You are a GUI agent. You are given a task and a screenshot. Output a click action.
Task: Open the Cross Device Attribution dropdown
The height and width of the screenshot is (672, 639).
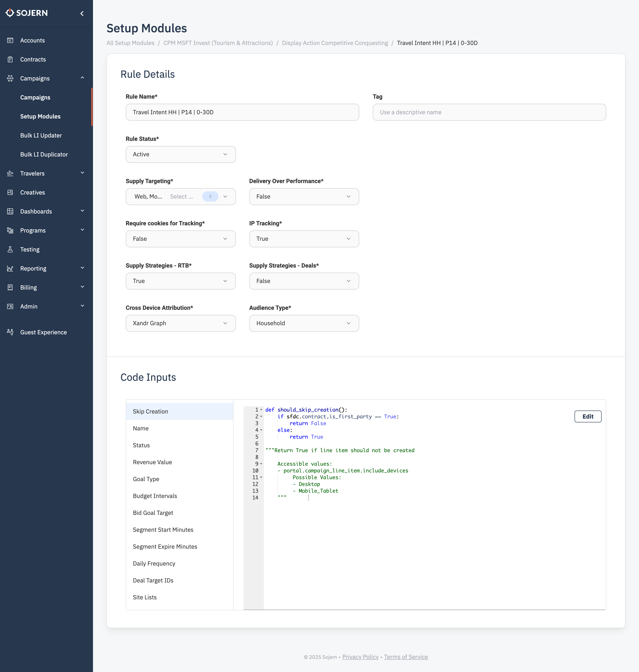click(180, 323)
